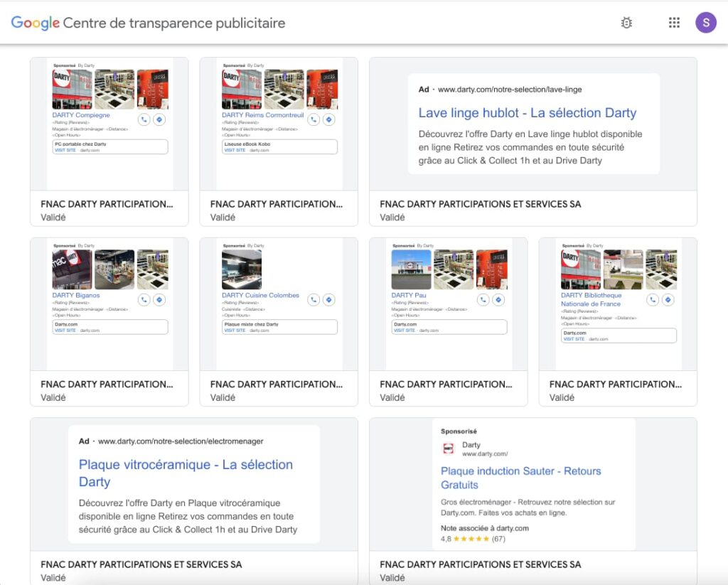Viewport: 728px width, 585px height.
Task: Click Validé status under DARTY Cuisine Colombes
Action: pos(223,397)
